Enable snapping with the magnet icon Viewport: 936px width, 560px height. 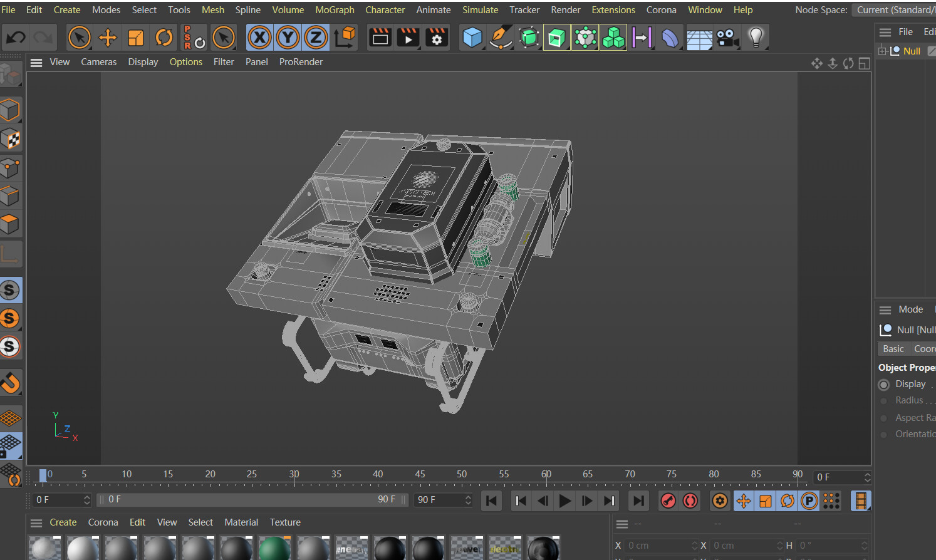(11, 382)
